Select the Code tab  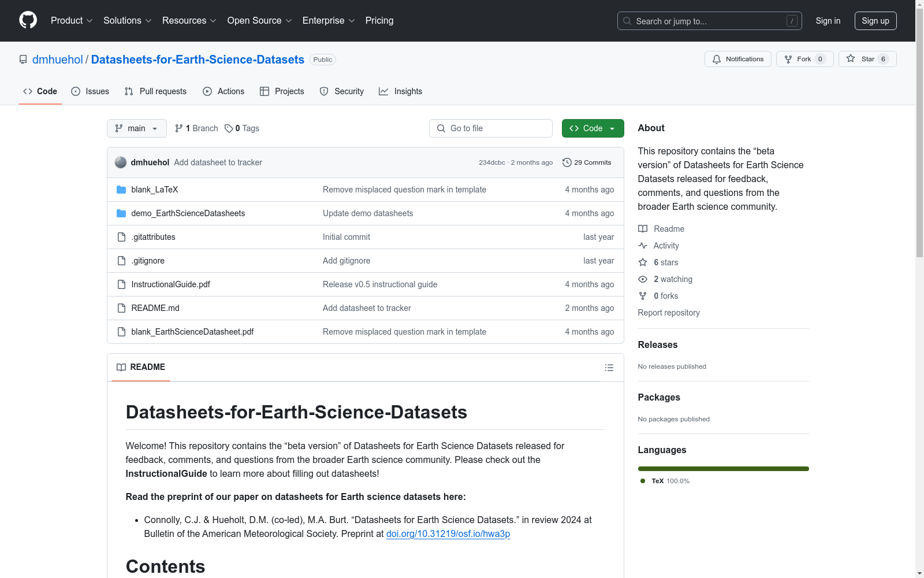(x=40, y=91)
